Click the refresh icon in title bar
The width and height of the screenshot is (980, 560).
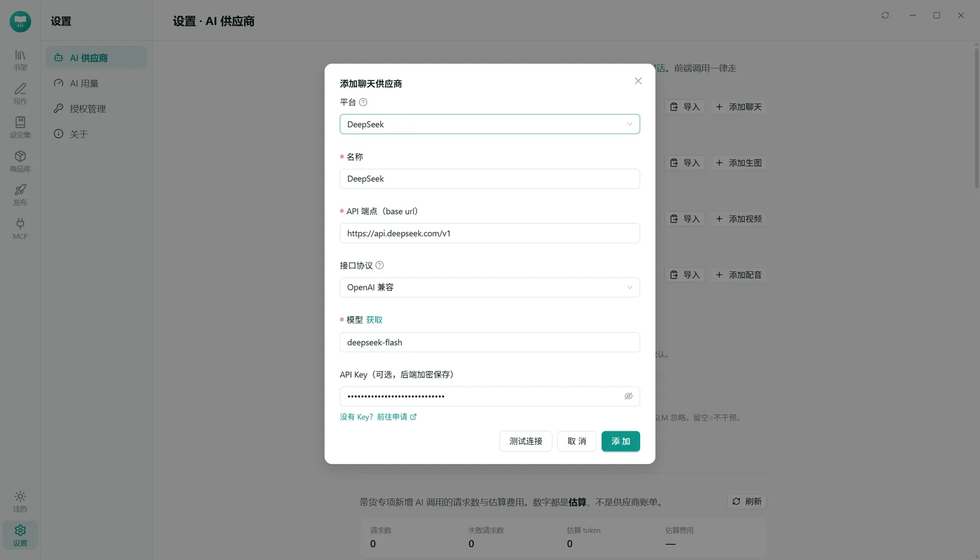pyautogui.click(x=885, y=15)
